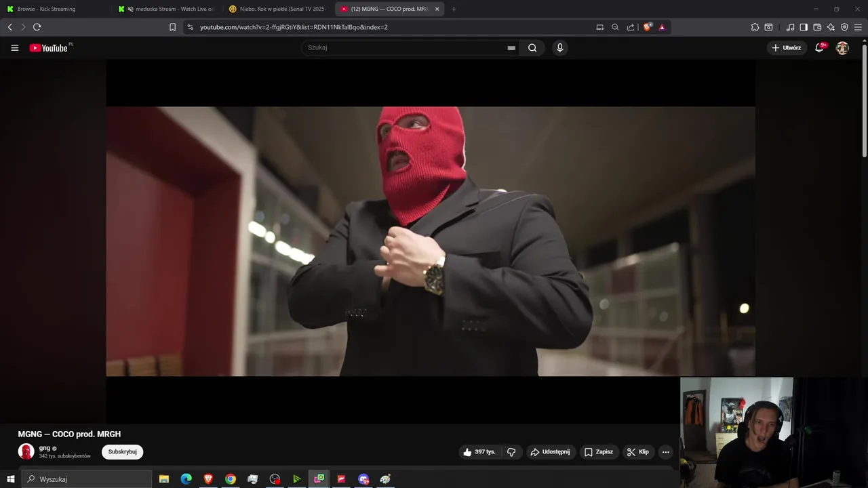Open the gng channel name link

coord(45,448)
